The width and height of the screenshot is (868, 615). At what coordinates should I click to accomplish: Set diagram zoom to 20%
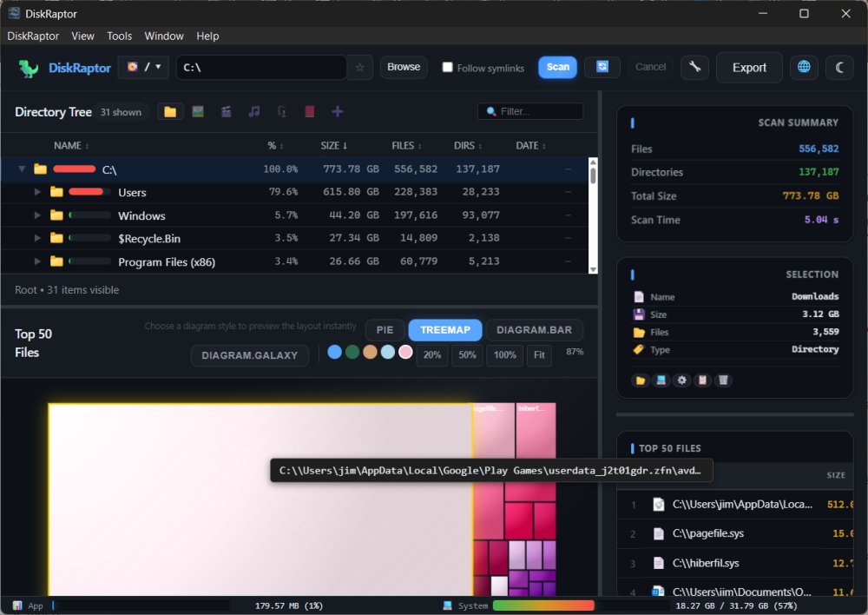tap(432, 354)
